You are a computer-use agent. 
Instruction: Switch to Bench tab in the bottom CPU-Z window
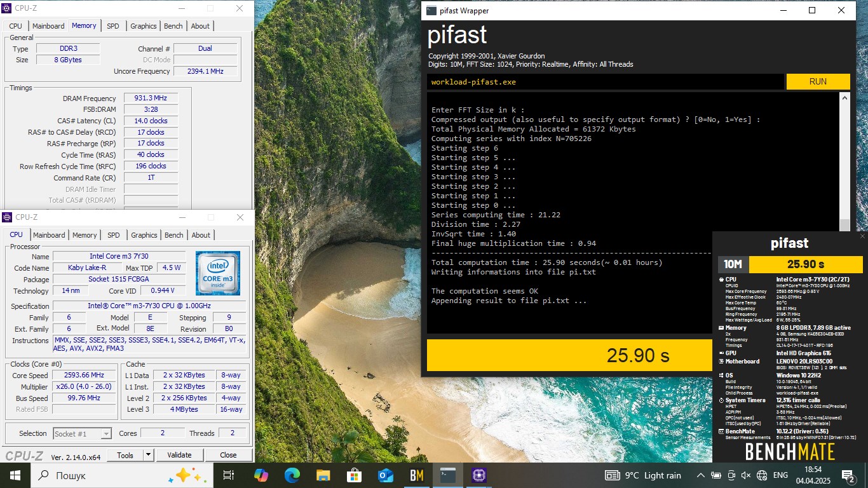(173, 235)
